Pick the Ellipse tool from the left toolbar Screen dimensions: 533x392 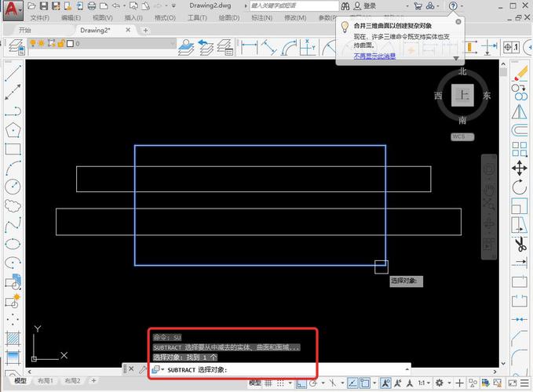click(13, 244)
